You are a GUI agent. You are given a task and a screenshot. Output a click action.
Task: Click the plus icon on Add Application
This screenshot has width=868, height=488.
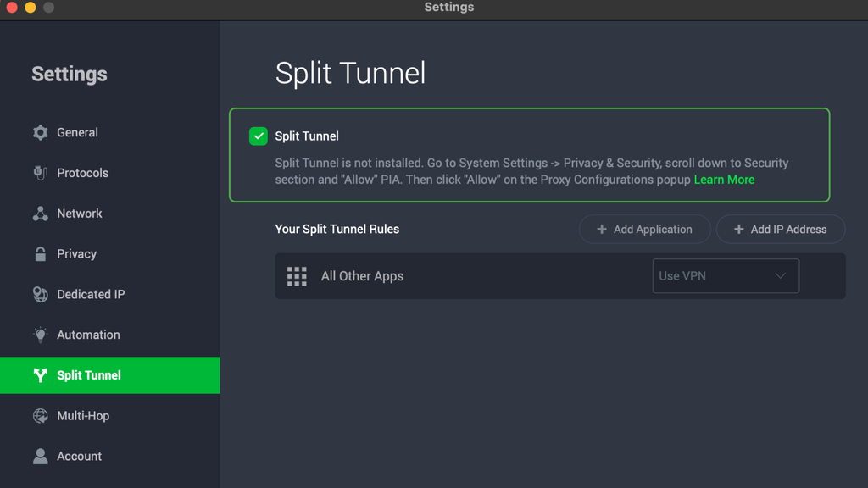(602, 229)
